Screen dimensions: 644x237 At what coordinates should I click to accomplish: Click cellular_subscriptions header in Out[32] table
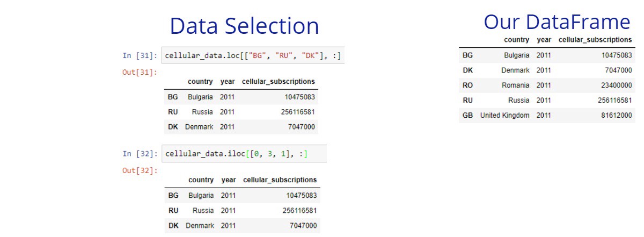click(x=280, y=180)
